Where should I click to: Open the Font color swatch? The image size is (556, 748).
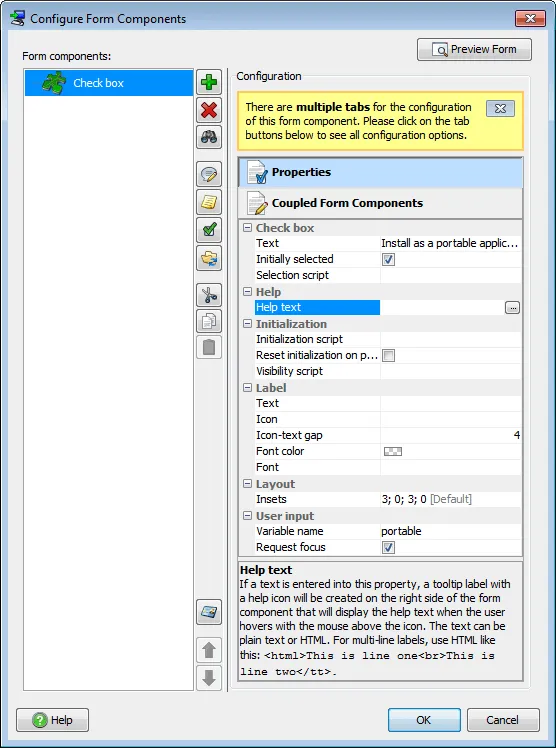(393, 451)
